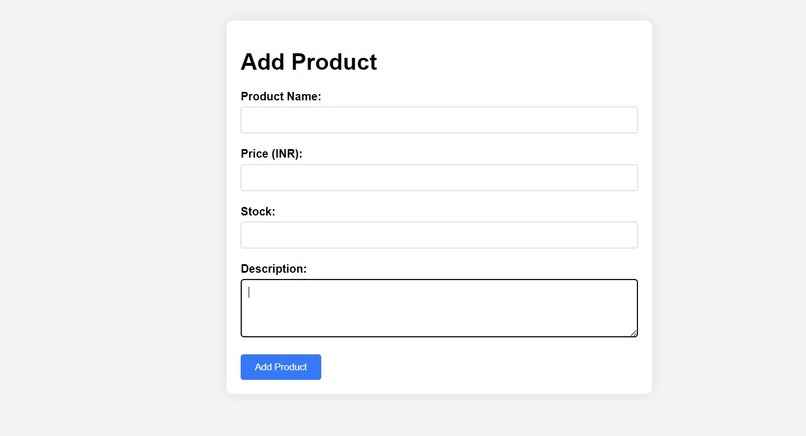Image resolution: width=806 pixels, height=436 pixels.
Task: Click the "Price (INR):" label
Action: 271,154
